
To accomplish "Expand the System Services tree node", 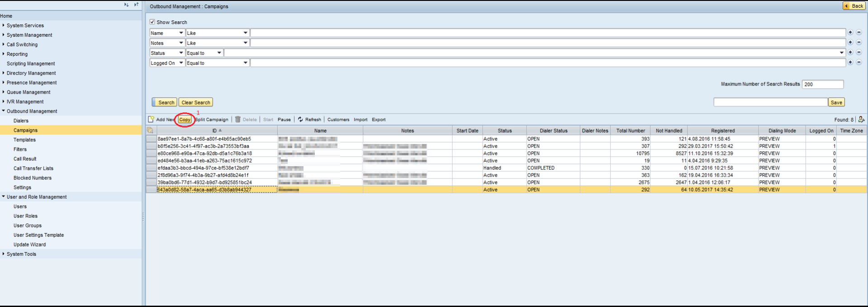I will pos(4,25).
